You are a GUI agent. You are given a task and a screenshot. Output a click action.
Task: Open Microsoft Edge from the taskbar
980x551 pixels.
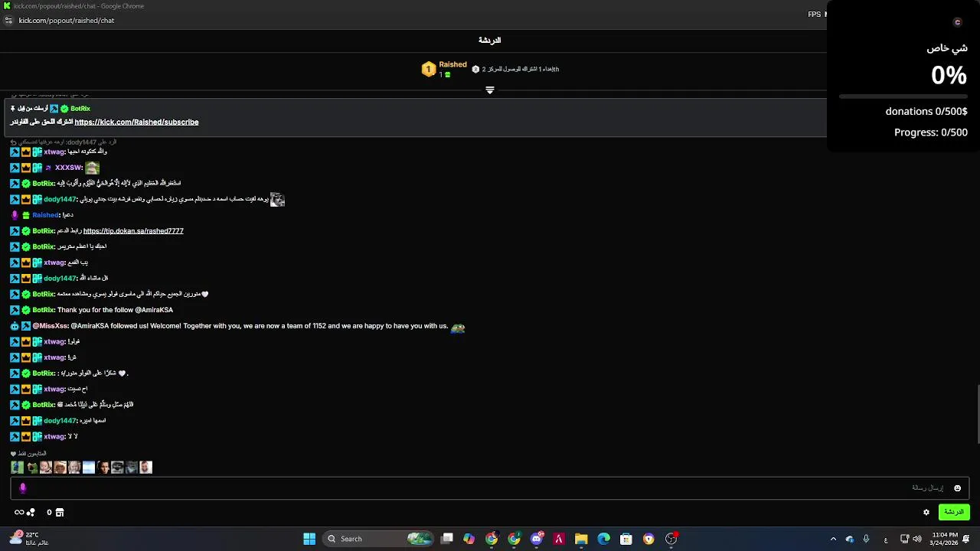tap(603, 539)
